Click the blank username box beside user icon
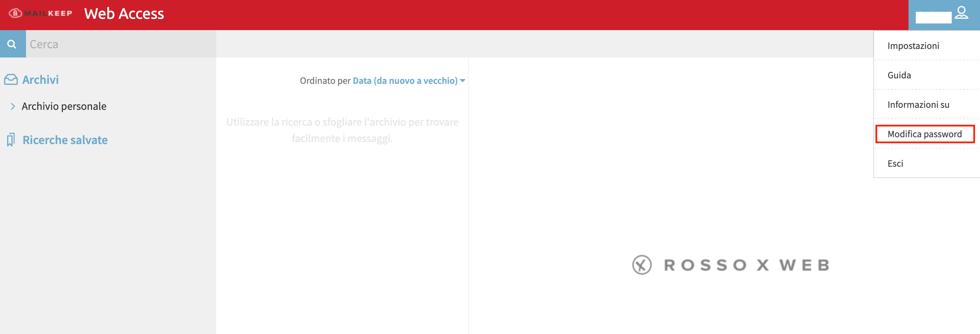 pos(933,17)
